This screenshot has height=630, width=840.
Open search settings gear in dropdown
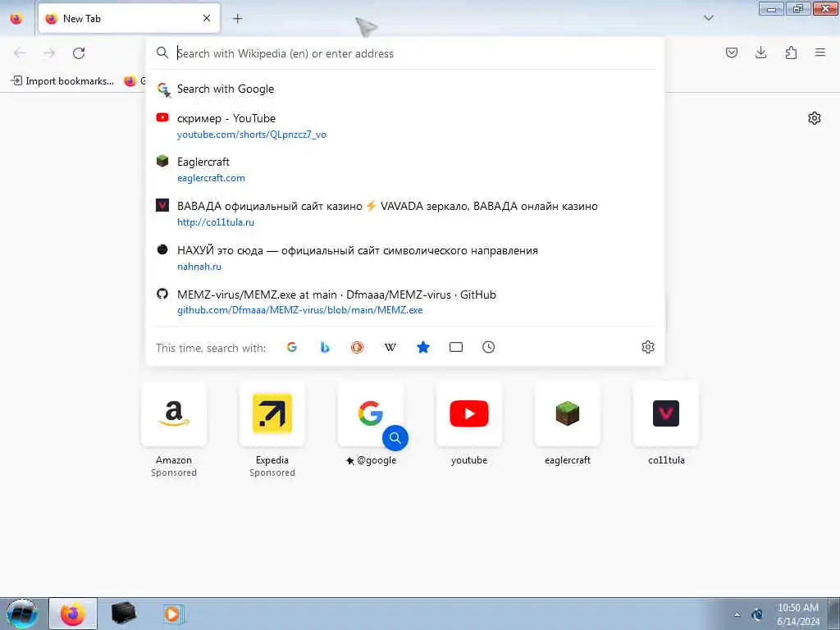click(x=648, y=347)
